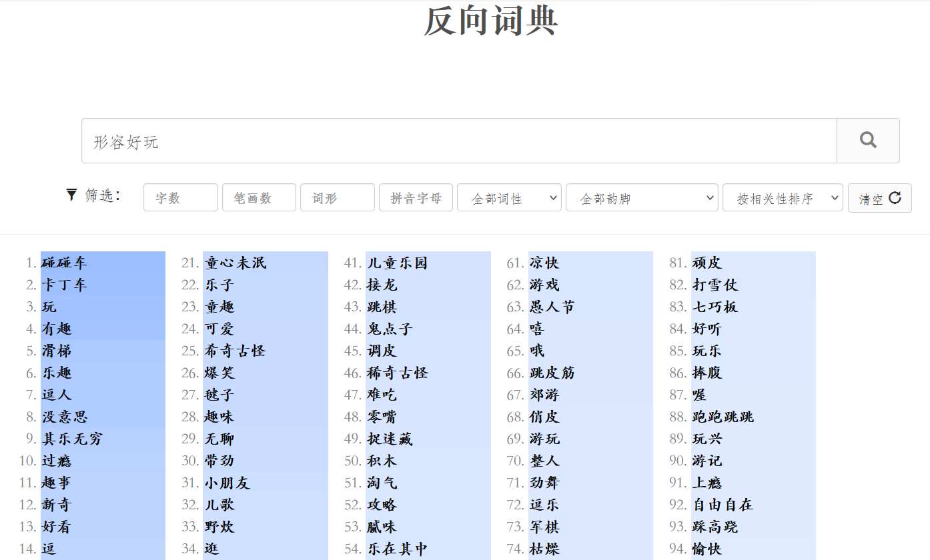Click inside the 字数 filter field
Screen dimensions: 930x560
(180, 197)
